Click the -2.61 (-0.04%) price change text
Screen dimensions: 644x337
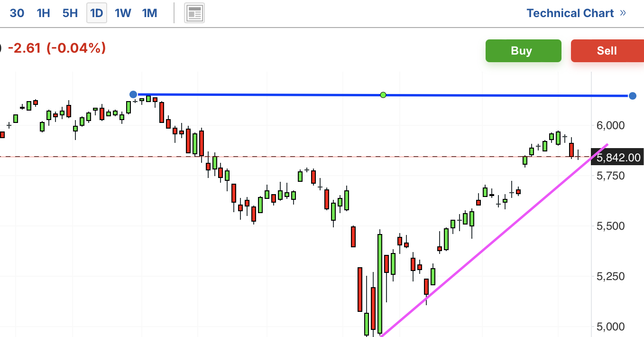[56, 48]
